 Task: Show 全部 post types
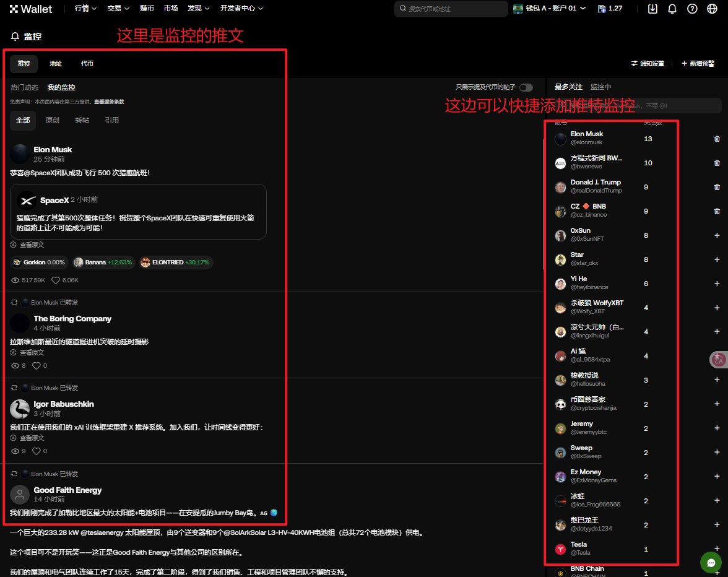(x=23, y=121)
